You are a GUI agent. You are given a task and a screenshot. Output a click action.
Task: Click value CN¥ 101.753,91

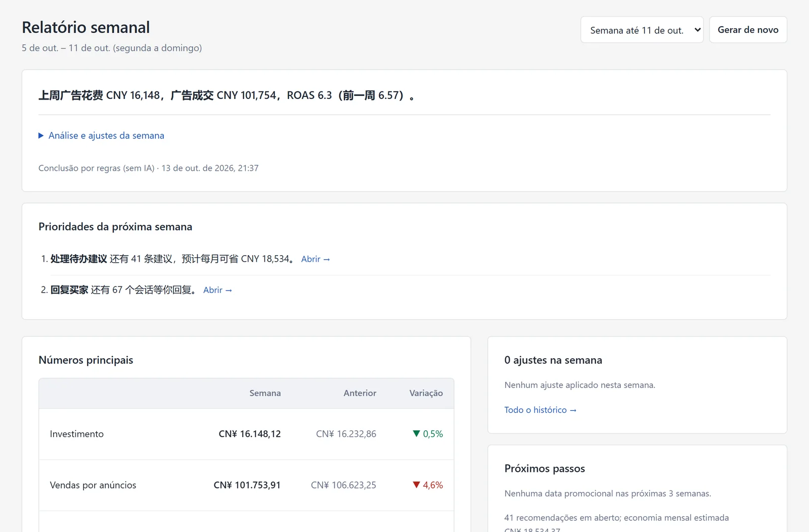247,485
